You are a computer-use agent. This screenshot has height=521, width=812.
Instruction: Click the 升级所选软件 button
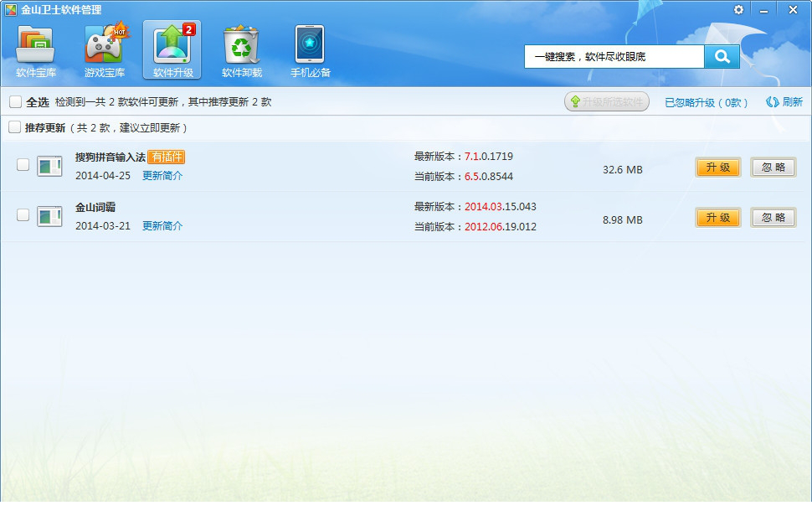(x=606, y=101)
